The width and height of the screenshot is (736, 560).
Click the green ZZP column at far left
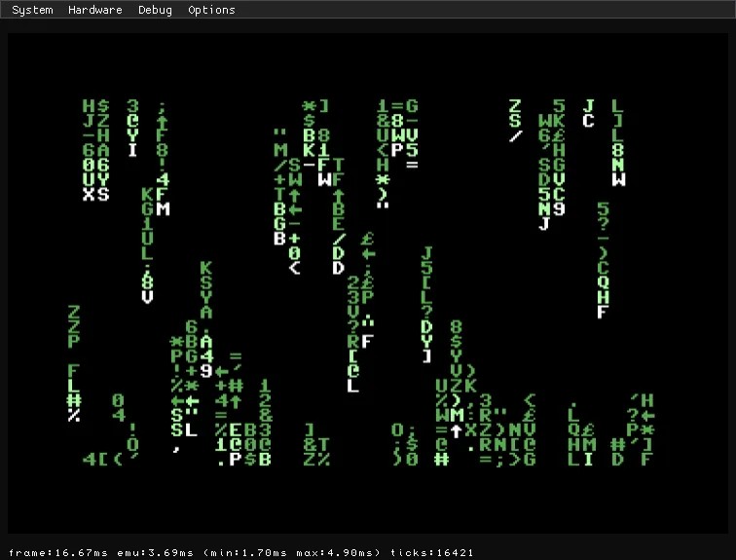[x=74, y=326]
